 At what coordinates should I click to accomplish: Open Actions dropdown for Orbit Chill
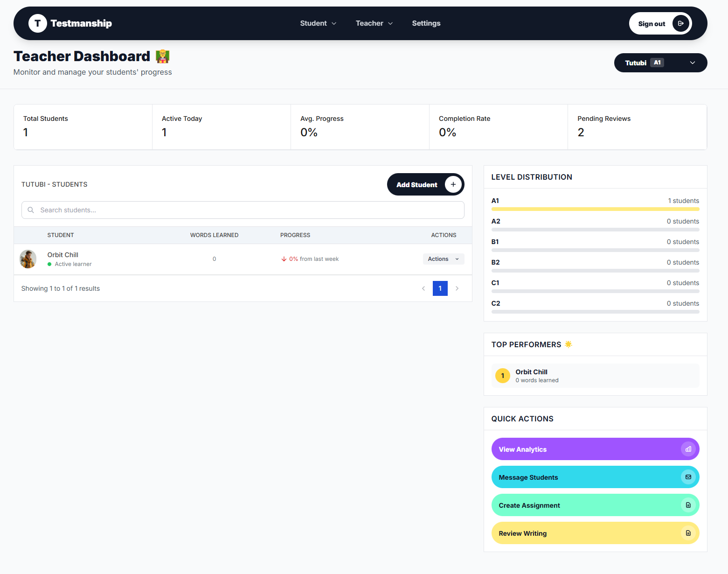point(443,259)
